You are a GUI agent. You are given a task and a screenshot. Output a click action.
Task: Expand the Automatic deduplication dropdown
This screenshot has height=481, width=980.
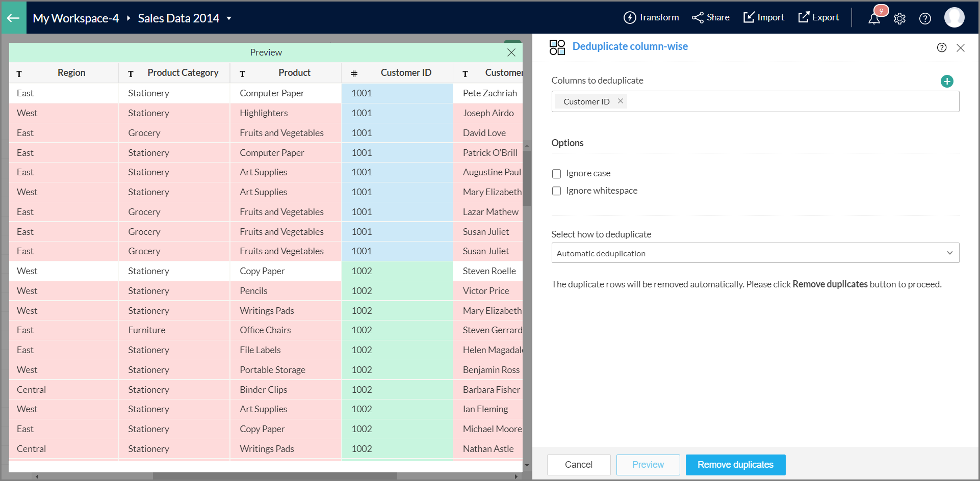point(755,253)
